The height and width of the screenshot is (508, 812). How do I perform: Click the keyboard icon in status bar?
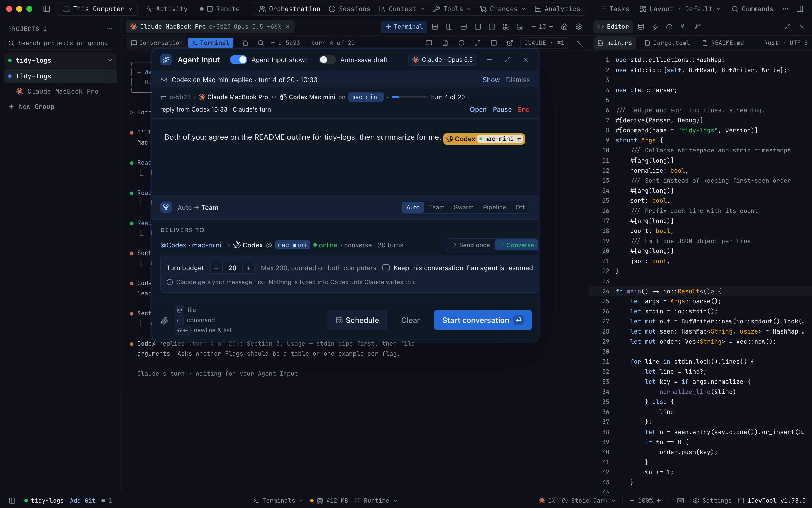[x=681, y=501]
